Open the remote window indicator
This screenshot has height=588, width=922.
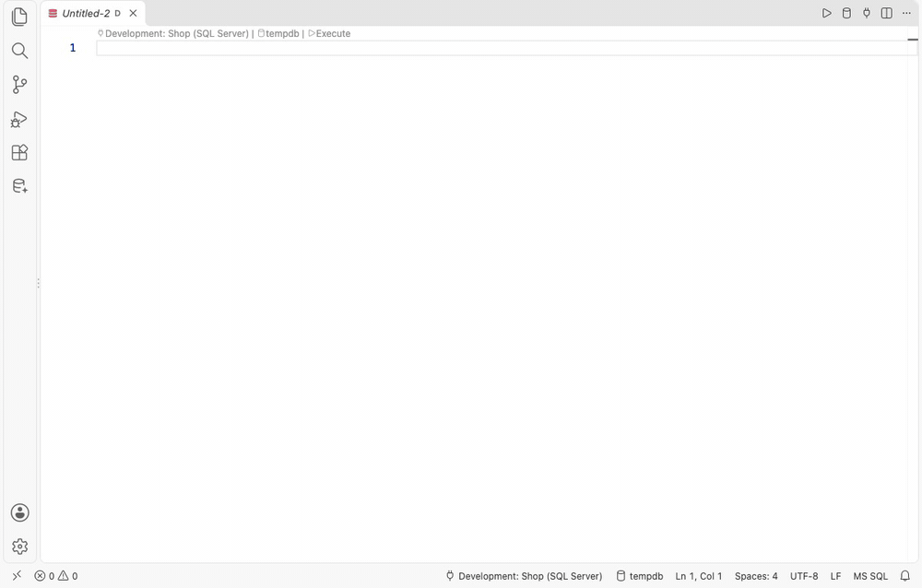pyautogui.click(x=17, y=576)
